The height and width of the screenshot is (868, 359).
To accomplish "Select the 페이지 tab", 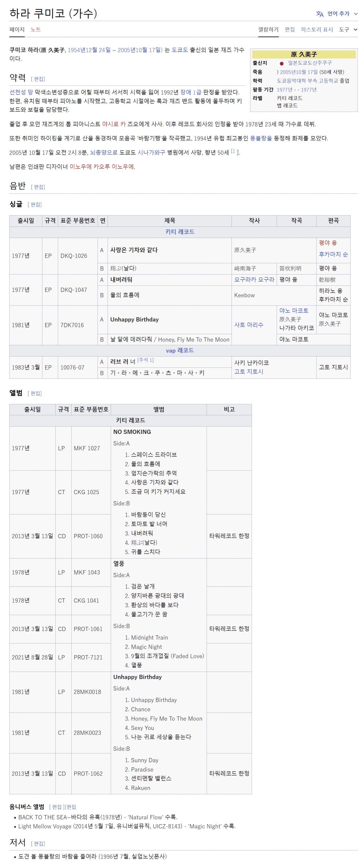I will click(17, 30).
